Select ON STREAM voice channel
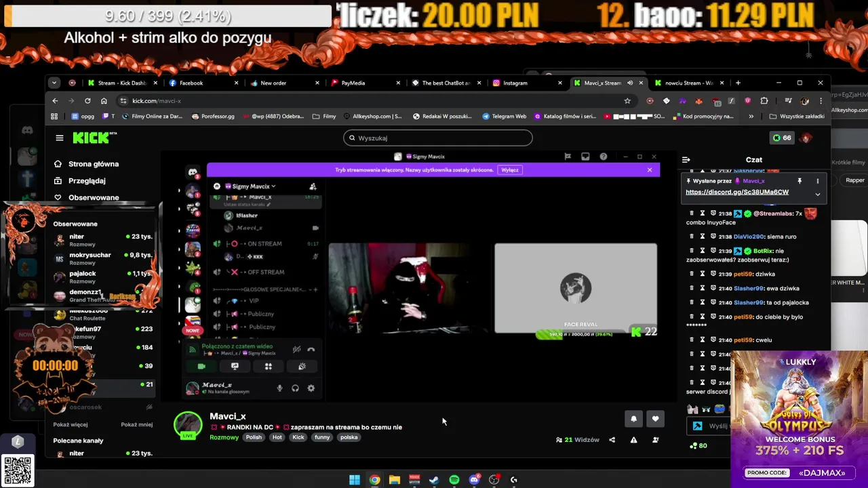Viewport: 868px width, 488px height. 264,243
